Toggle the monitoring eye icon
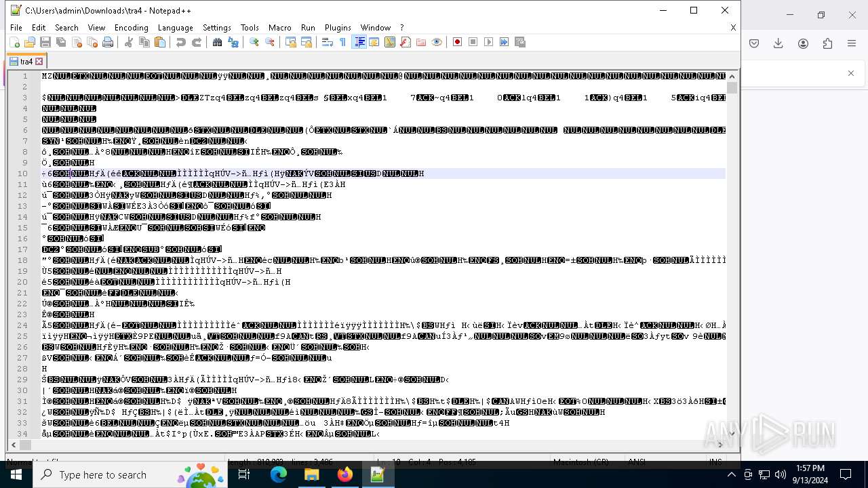The height and width of the screenshot is (488, 868). click(x=437, y=42)
